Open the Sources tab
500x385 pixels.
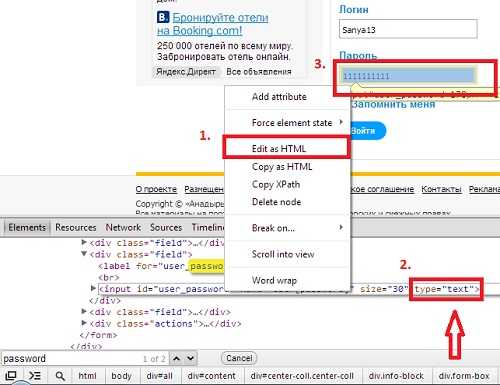coord(166,228)
